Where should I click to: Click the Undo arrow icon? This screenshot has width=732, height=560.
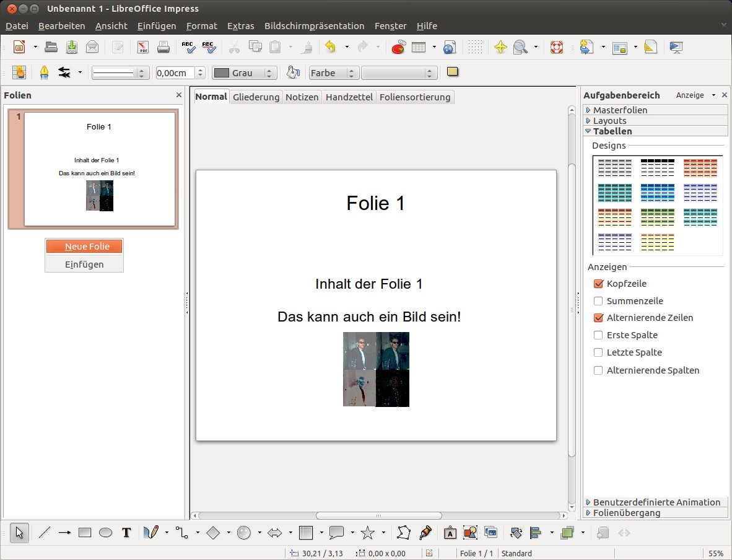click(x=330, y=47)
